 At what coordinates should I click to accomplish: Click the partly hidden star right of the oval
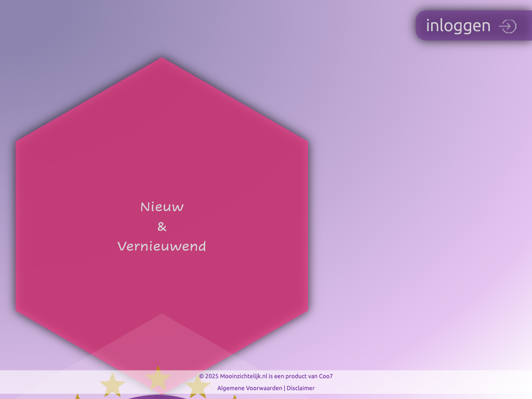click(234, 397)
